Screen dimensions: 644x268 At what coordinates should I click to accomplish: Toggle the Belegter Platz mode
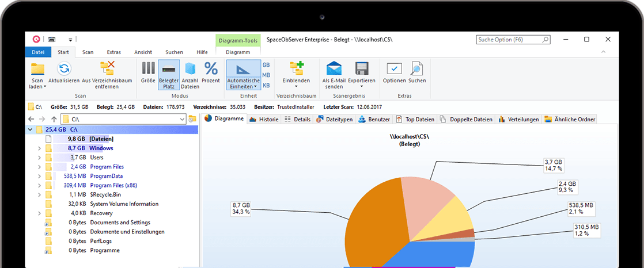coord(169,75)
